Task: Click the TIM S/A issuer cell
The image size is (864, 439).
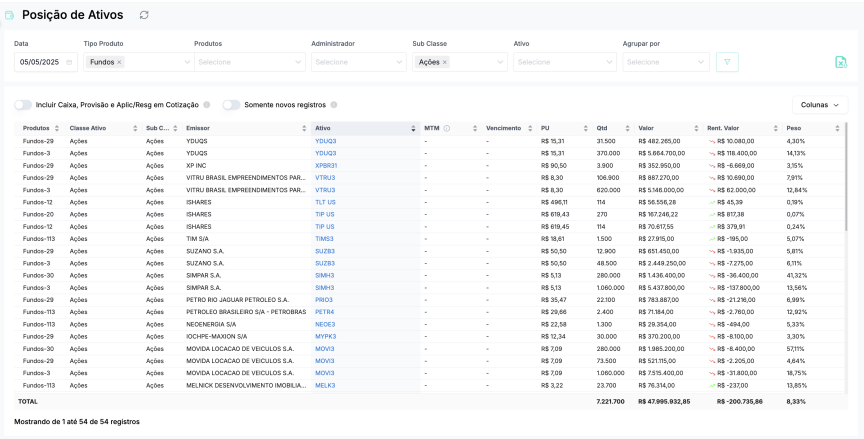Action: click(x=197, y=239)
